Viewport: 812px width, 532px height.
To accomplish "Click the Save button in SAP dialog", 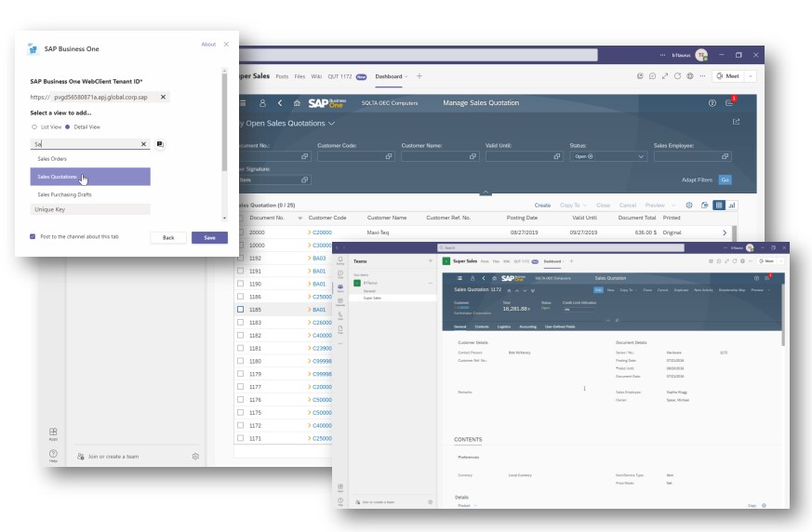I will 209,237.
